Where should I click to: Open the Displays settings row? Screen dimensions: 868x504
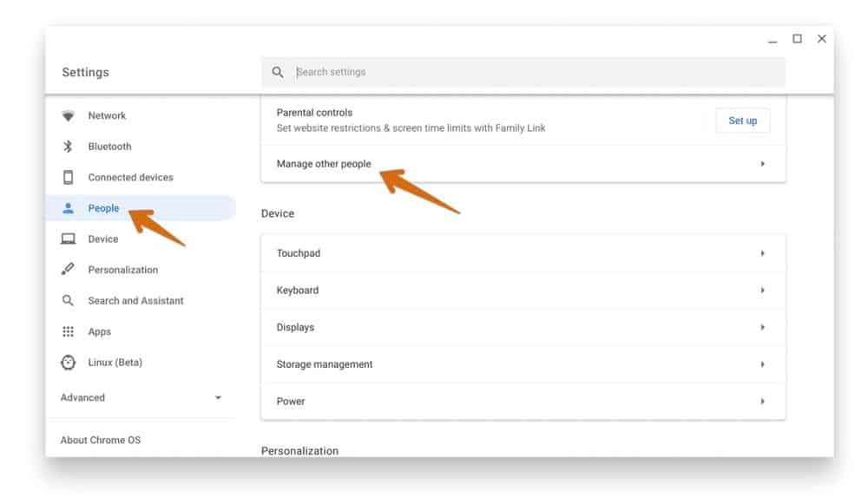click(x=523, y=327)
